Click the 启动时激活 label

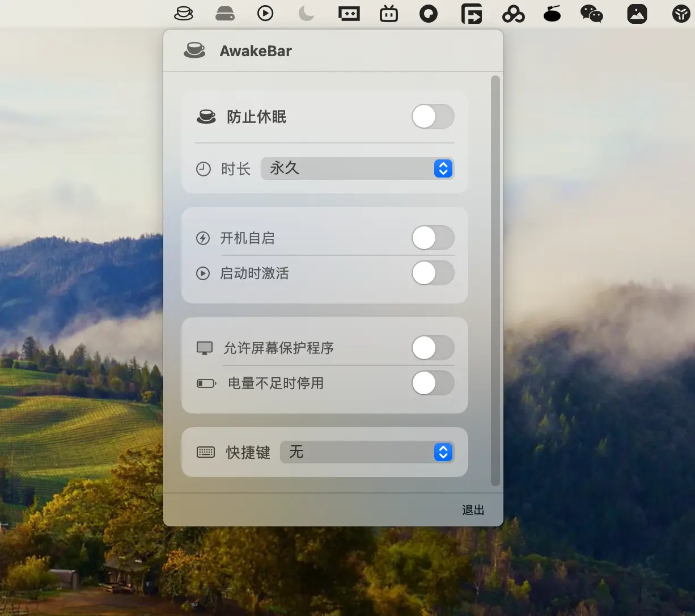pyautogui.click(x=255, y=273)
